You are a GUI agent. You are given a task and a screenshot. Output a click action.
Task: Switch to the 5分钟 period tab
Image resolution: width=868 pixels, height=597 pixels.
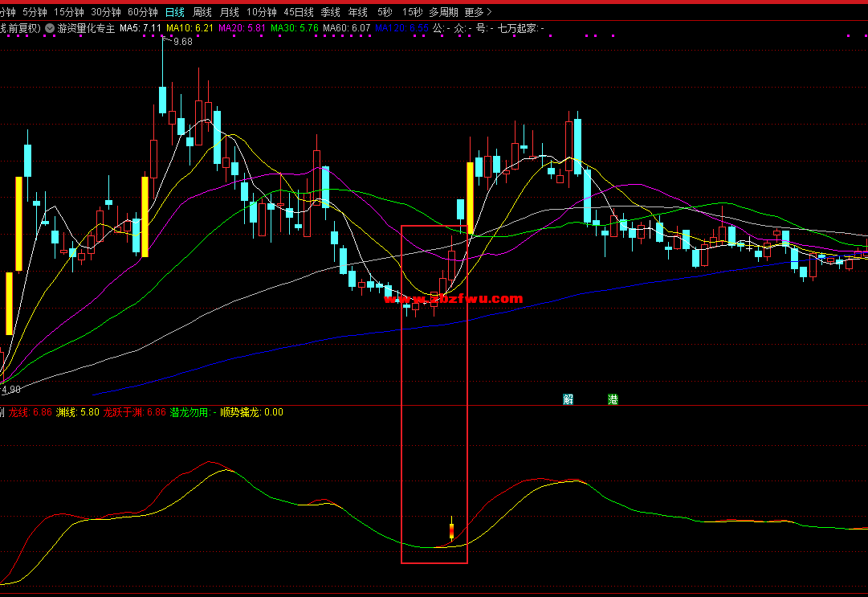pyautogui.click(x=35, y=12)
